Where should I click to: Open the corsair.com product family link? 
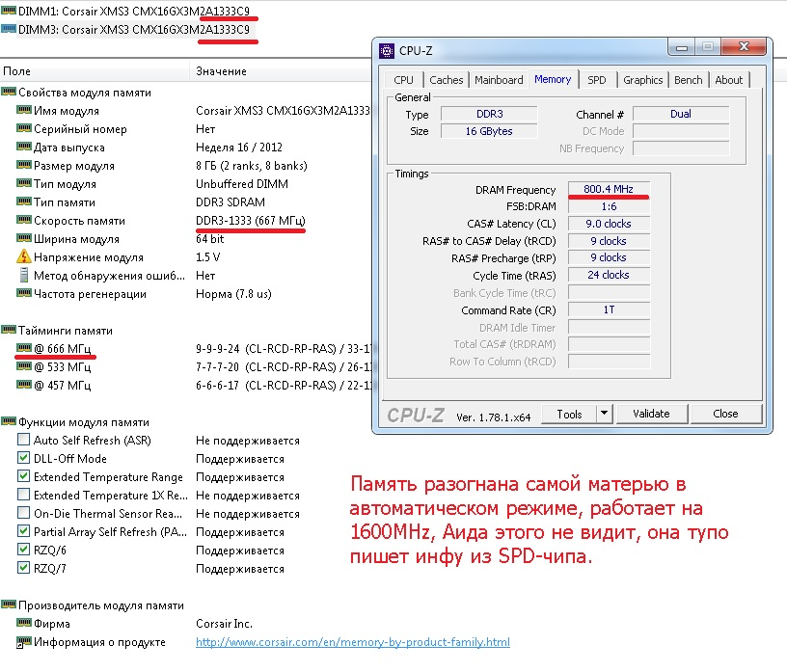[x=352, y=642]
